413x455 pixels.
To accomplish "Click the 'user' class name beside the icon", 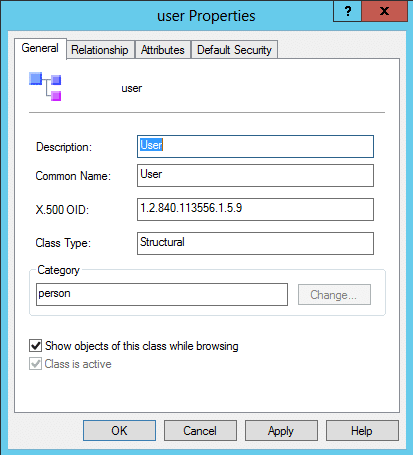I will click(132, 88).
